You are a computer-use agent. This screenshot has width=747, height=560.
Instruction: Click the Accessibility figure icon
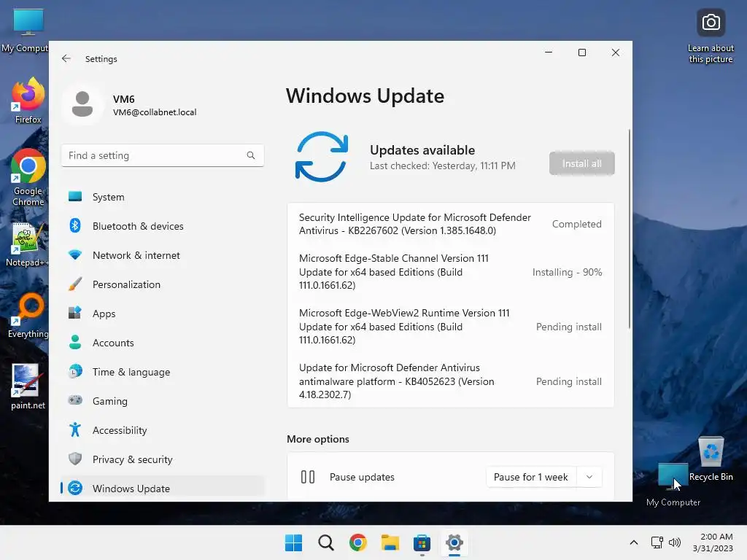click(x=75, y=430)
